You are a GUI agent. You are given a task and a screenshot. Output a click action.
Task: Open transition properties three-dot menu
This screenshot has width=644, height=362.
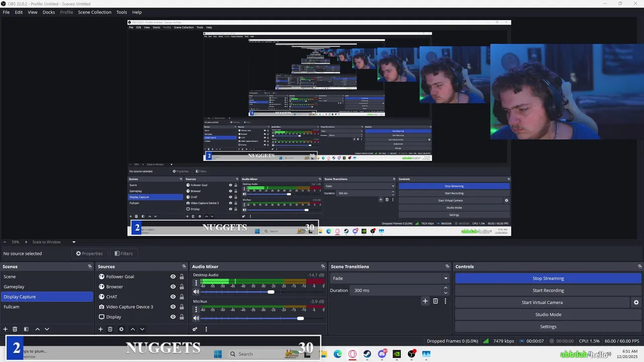coord(445,301)
